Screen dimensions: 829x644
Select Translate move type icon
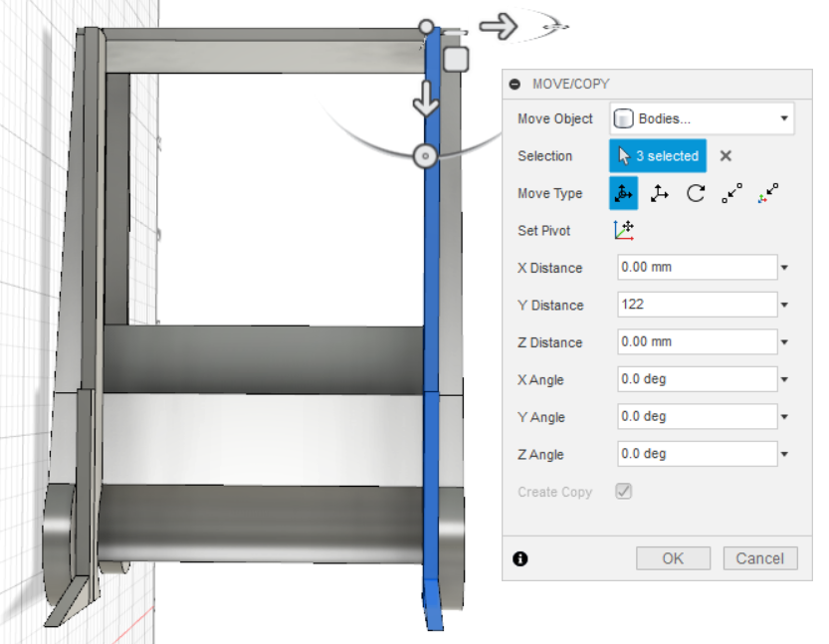(659, 193)
